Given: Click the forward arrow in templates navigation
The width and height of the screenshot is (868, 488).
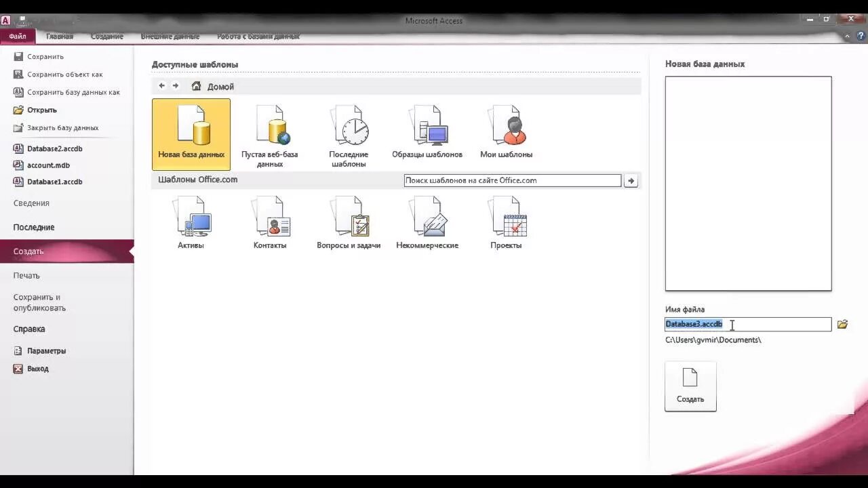Looking at the screenshot, I should pyautogui.click(x=176, y=86).
